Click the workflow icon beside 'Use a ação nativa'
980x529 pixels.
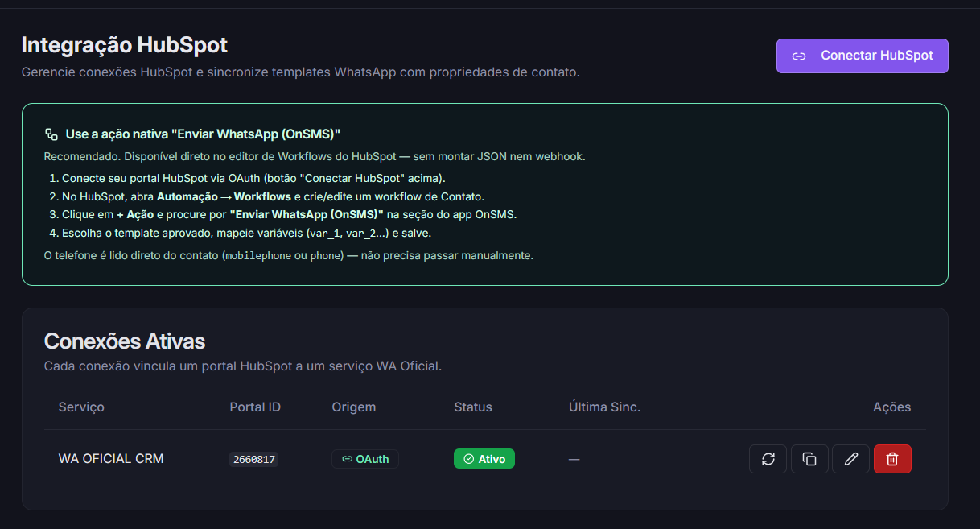coord(51,134)
